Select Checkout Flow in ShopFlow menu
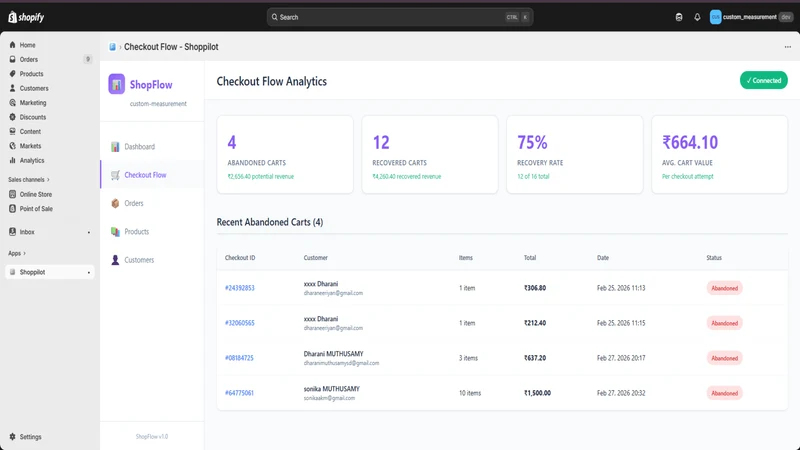This screenshot has height=450, width=800. 152,175
